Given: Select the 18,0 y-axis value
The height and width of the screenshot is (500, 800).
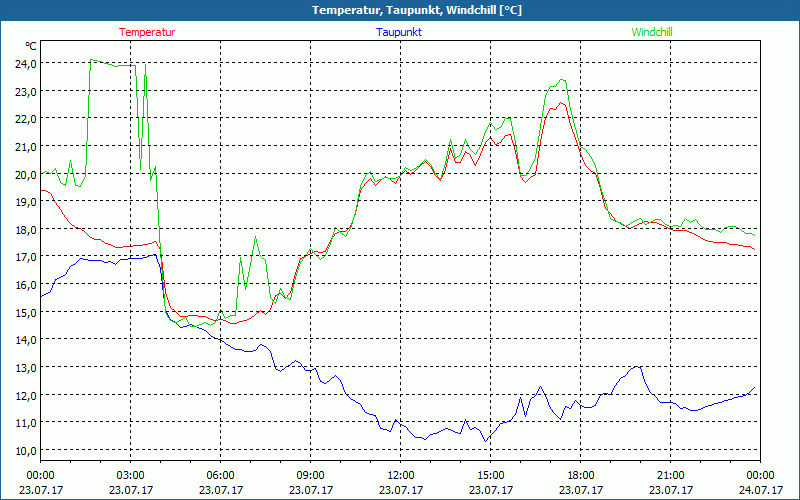Looking at the screenshot, I should click(x=26, y=229).
